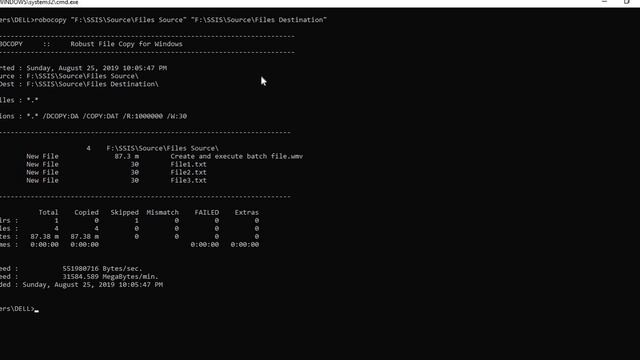640x360 pixels.
Task: Click the File3.txt file name
Action: point(189,180)
